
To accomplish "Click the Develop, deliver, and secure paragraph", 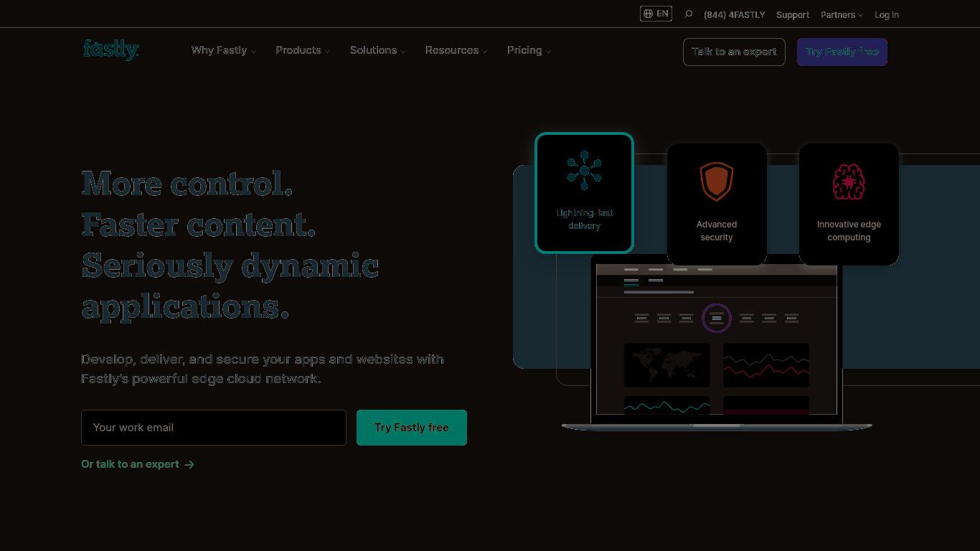I will pos(263,369).
